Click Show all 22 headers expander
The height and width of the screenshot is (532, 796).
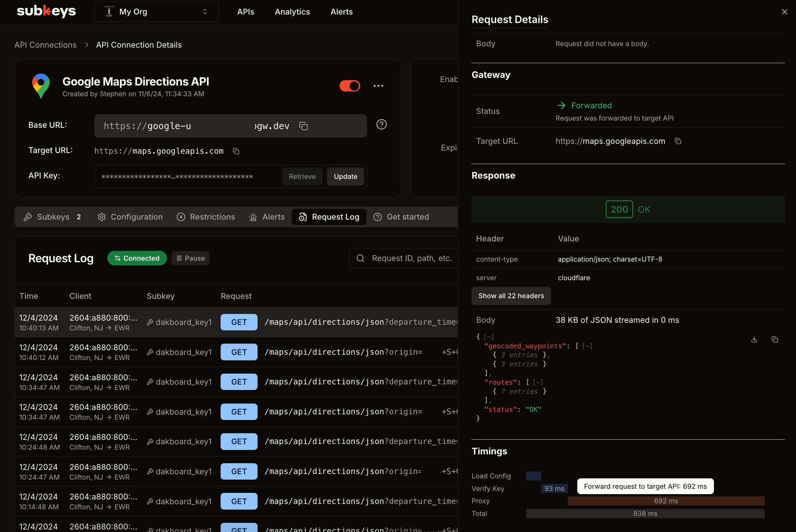coord(511,296)
